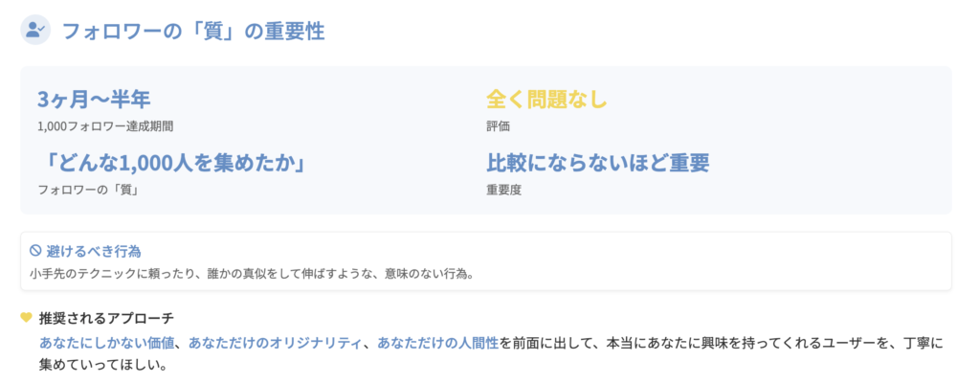Image resolution: width=980 pixels, height=384 pixels.
Task: Select the heading フォロワーの「質」の重要性
Action: click(192, 32)
